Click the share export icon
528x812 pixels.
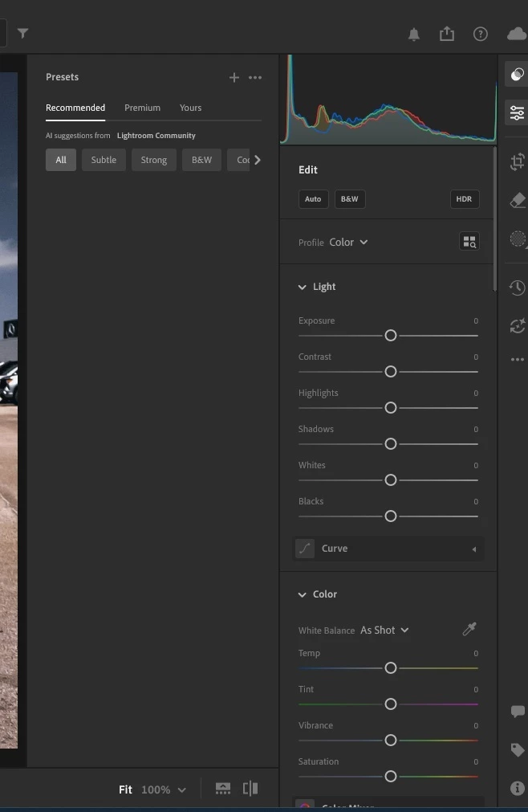click(x=447, y=34)
